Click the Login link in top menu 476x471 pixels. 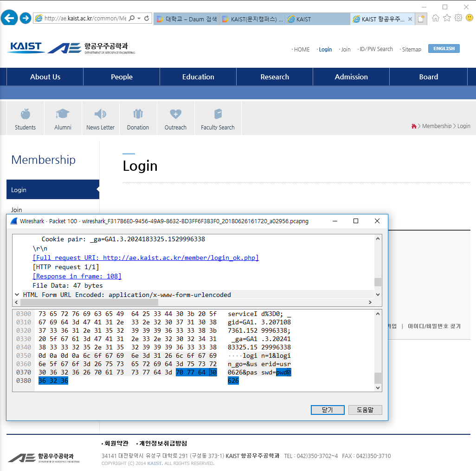pyautogui.click(x=325, y=50)
